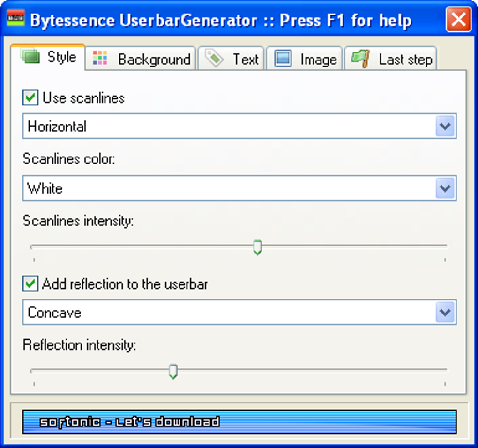Click the Style tab's green layers icon
Image resolution: width=478 pixels, height=448 pixels.
click(x=30, y=57)
